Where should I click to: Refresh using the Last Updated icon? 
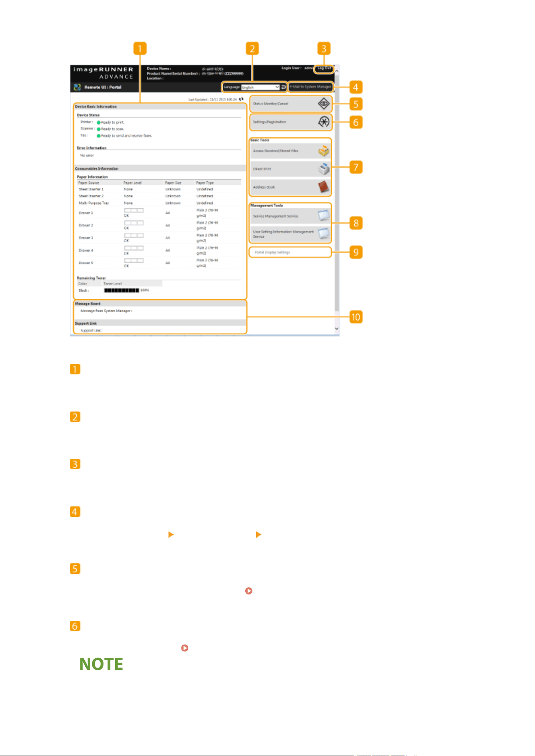point(241,99)
